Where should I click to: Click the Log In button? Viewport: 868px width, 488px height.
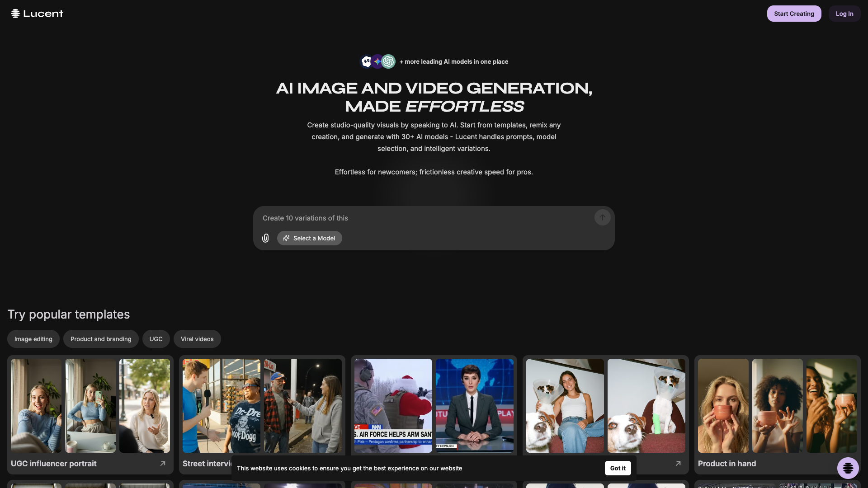pyautogui.click(x=844, y=14)
